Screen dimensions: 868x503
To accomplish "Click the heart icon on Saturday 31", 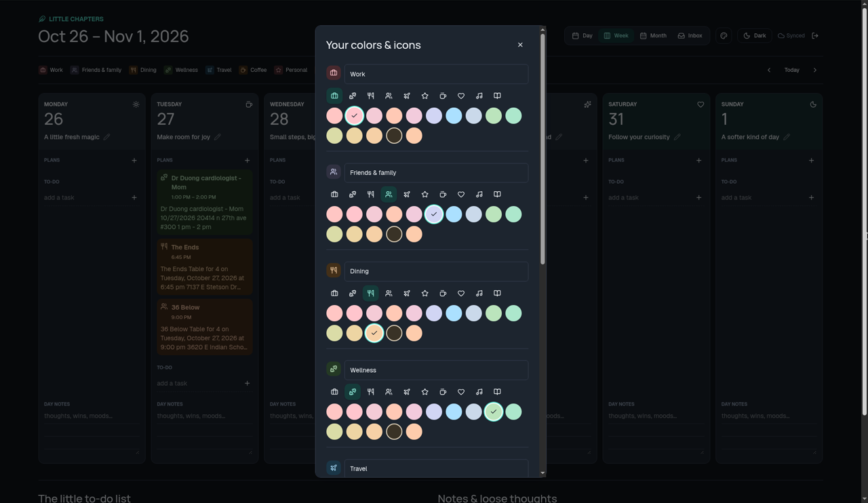I will click(x=701, y=104).
